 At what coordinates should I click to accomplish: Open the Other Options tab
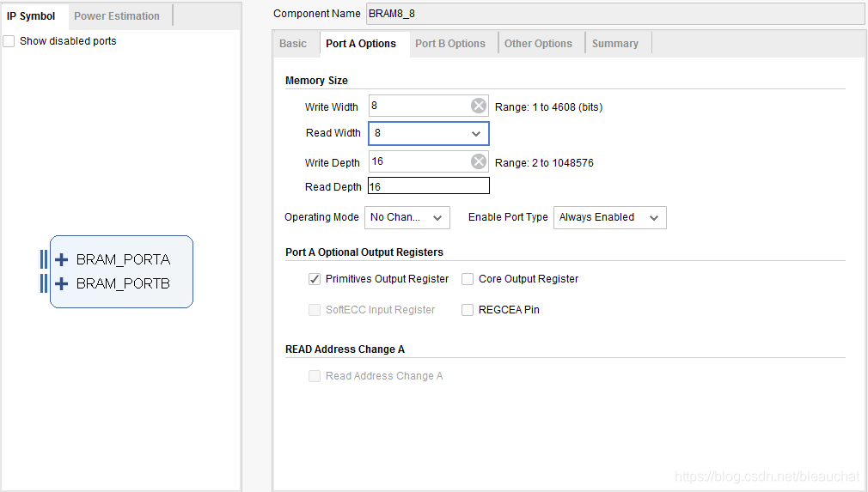(538, 44)
